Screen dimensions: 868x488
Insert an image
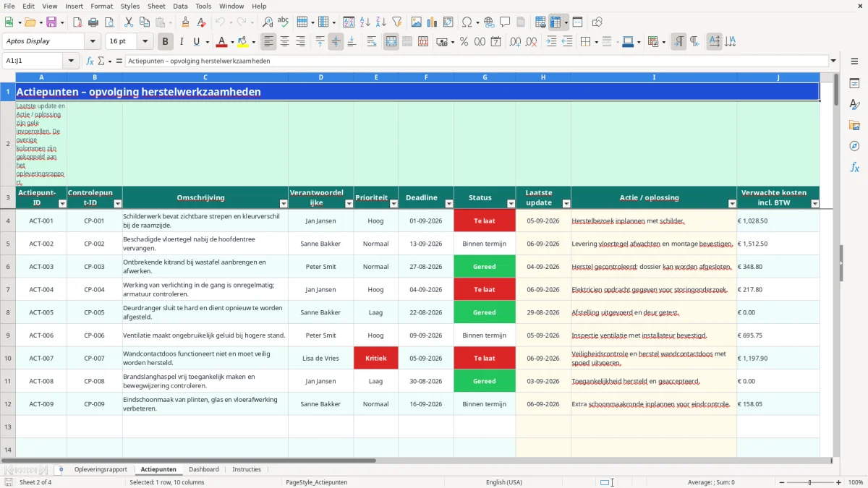point(416,22)
